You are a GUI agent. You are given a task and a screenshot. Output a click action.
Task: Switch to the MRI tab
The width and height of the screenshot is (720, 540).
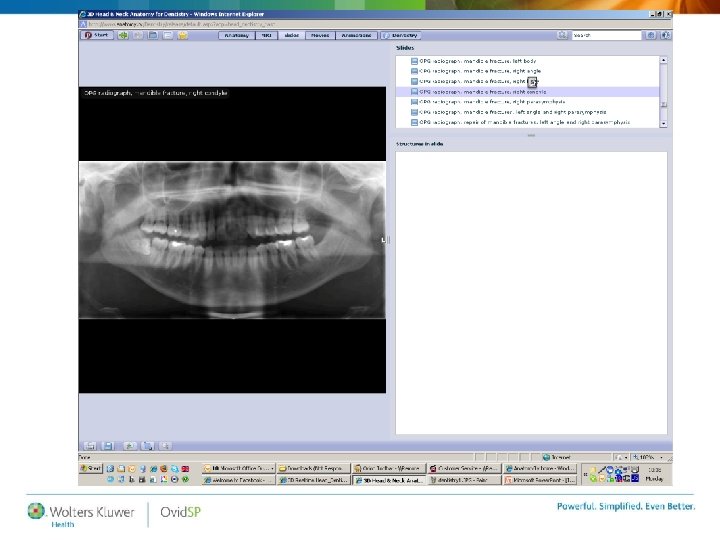click(266, 35)
